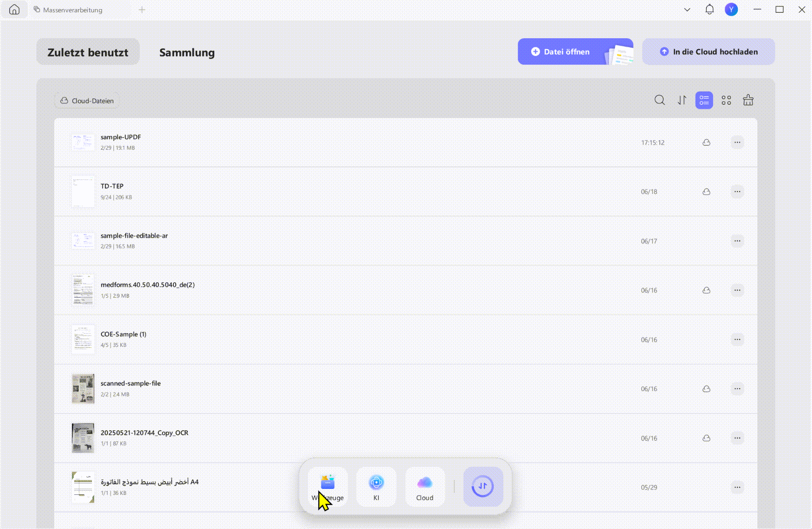Open more options for medforms.40.50.40.5040_de(2)
This screenshot has width=812, height=529.
click(x=737, y=290)
